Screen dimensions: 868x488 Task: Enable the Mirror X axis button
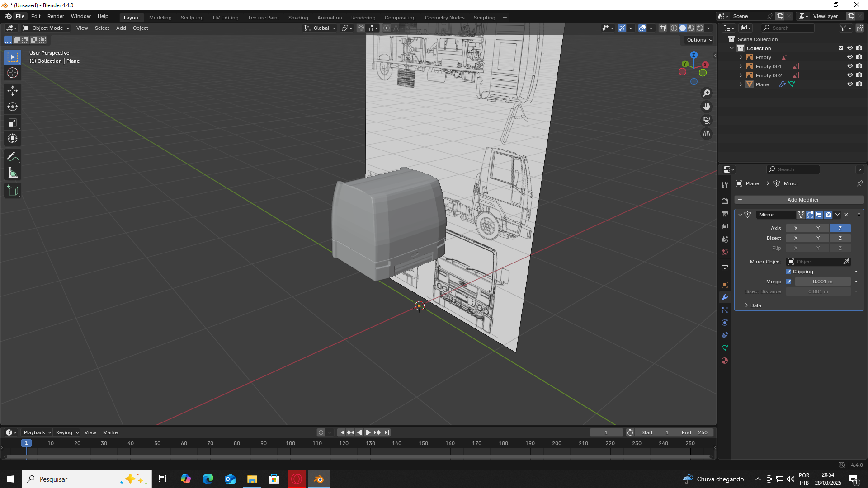tap(796, 228)
